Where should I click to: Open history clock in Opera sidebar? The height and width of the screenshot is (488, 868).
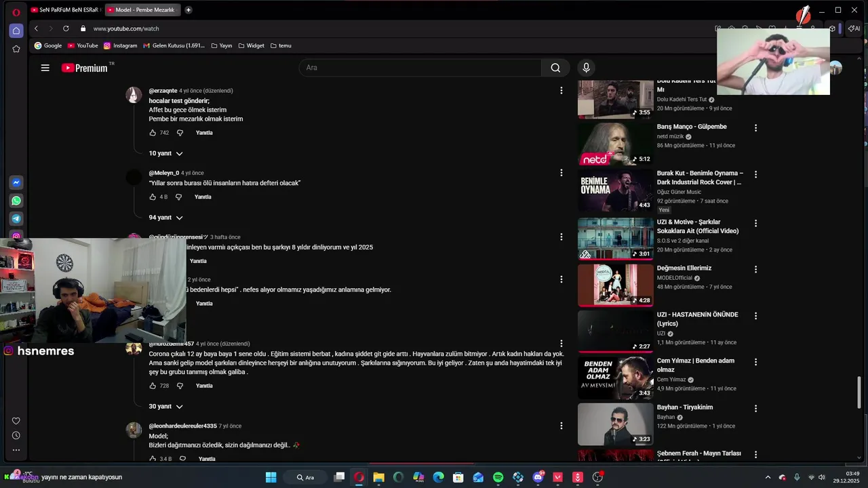(x=16, y=436)
